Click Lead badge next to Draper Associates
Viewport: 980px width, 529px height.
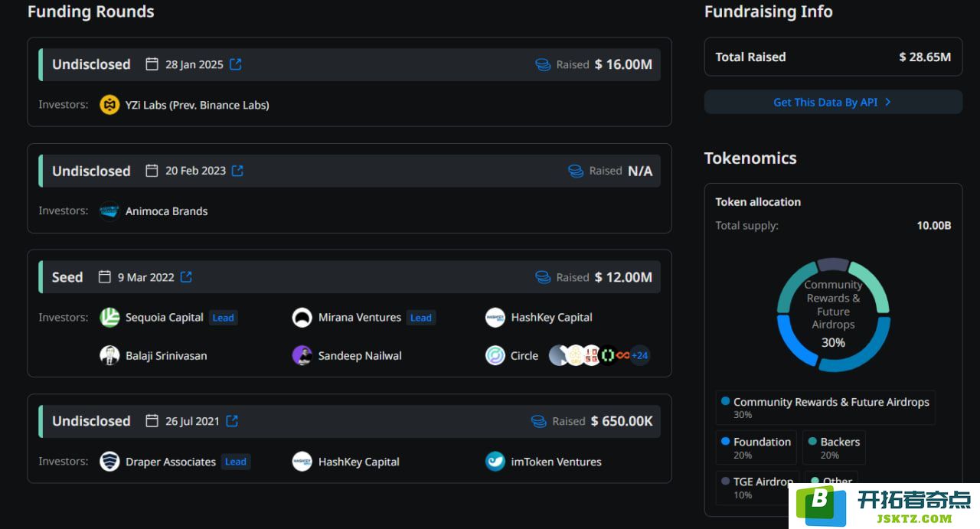[236, 462]
